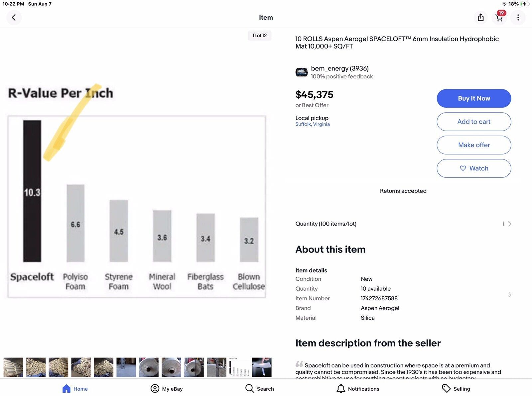Expand the Quantity selector chevron
This screenshot has height=398, width=532.
pos(509,224)
